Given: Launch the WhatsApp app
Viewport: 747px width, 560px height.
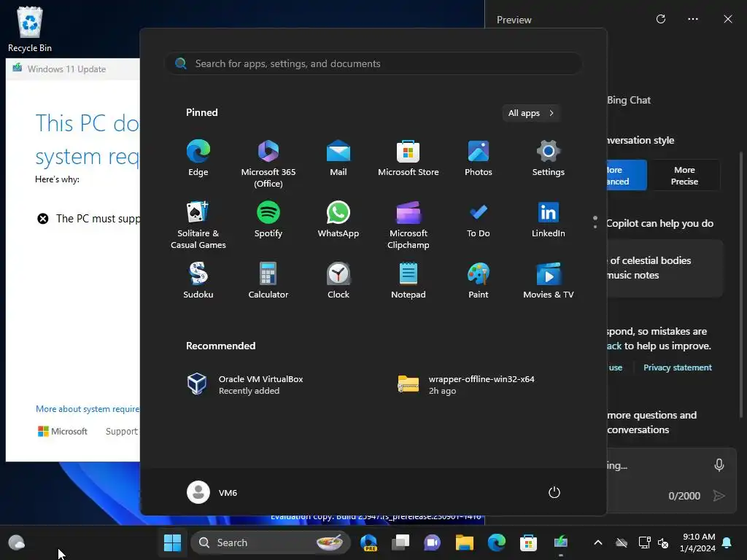Looking at the screenshot, I should [x=338, y=219].
